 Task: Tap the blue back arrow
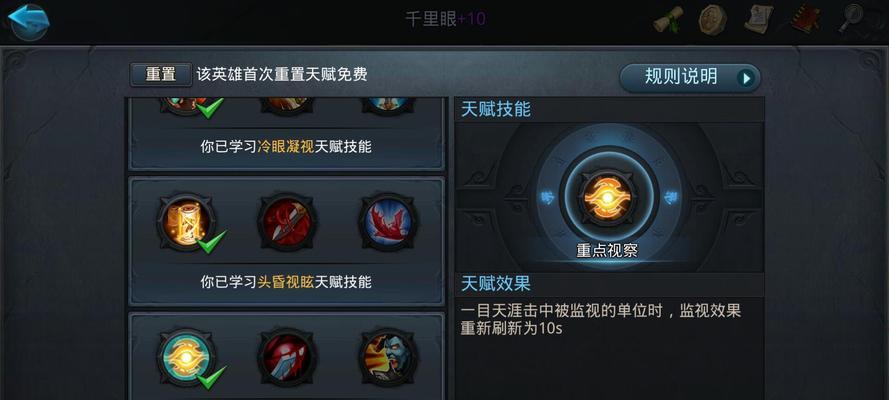click(x=28, y=21)
